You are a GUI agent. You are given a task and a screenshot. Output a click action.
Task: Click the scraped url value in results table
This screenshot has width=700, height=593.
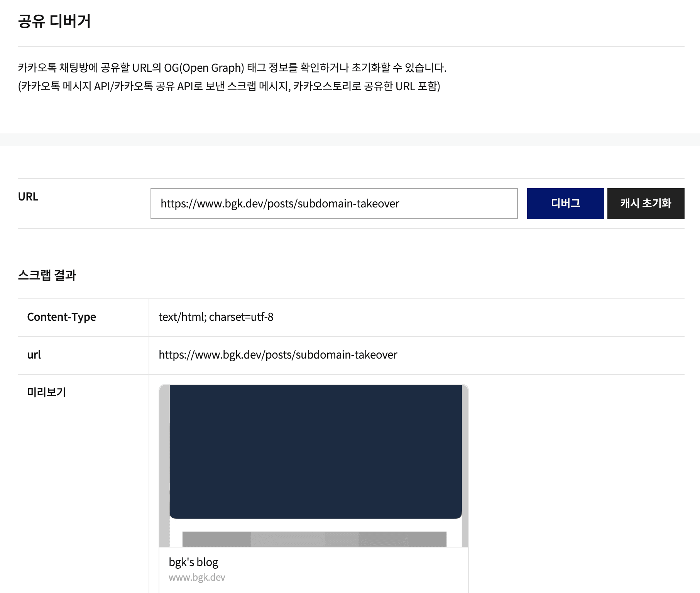click(x=278, y=355)
